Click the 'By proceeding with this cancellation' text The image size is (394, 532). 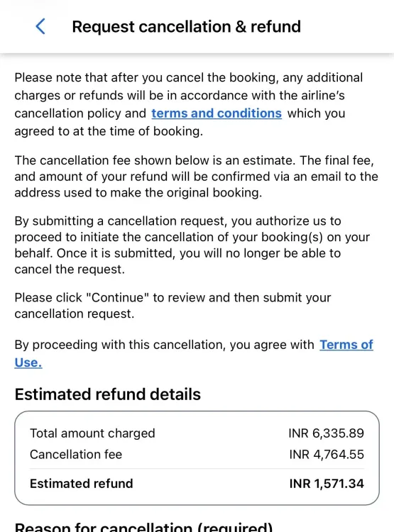pyautogui.click(x=165, y=345)
